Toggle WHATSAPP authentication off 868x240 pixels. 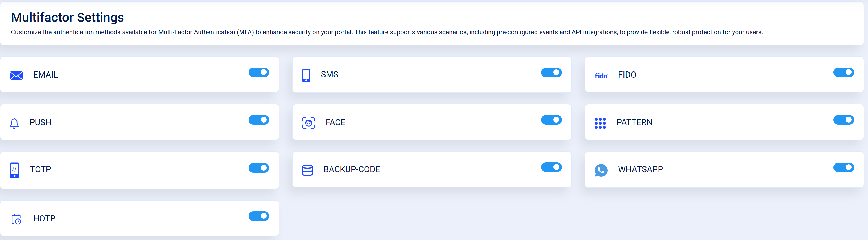pyautogui.click(x=843, y=167)
